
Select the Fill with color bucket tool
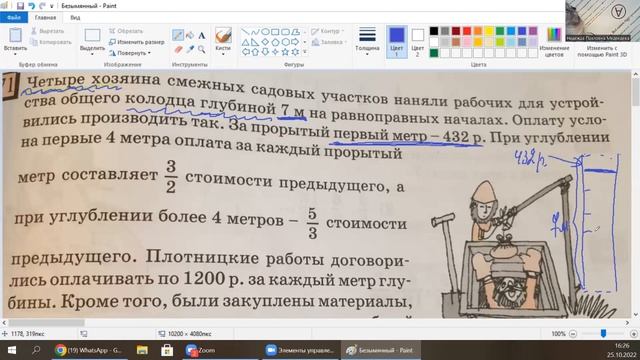coord(190,36)
